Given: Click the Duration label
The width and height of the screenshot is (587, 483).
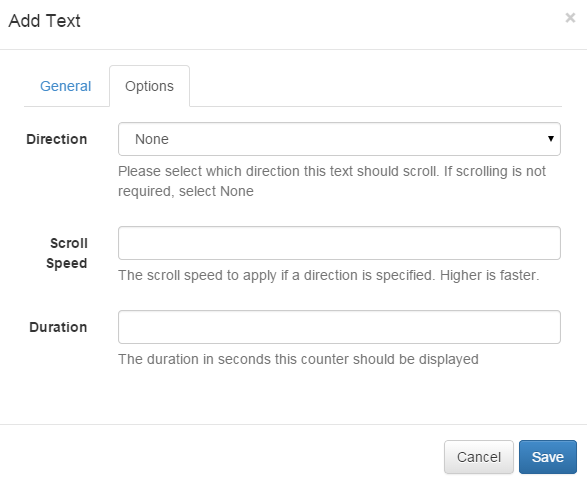Looking at the screenshot, I should (58, 327).
